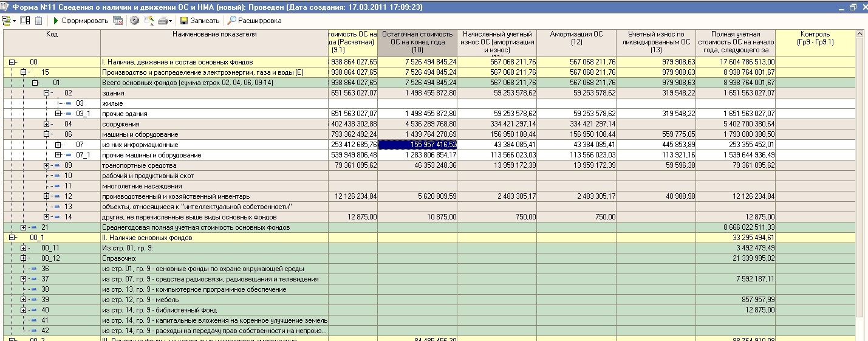Click cell 559 775,05 in row 06

pyautogui.click(x=656, y=134)
